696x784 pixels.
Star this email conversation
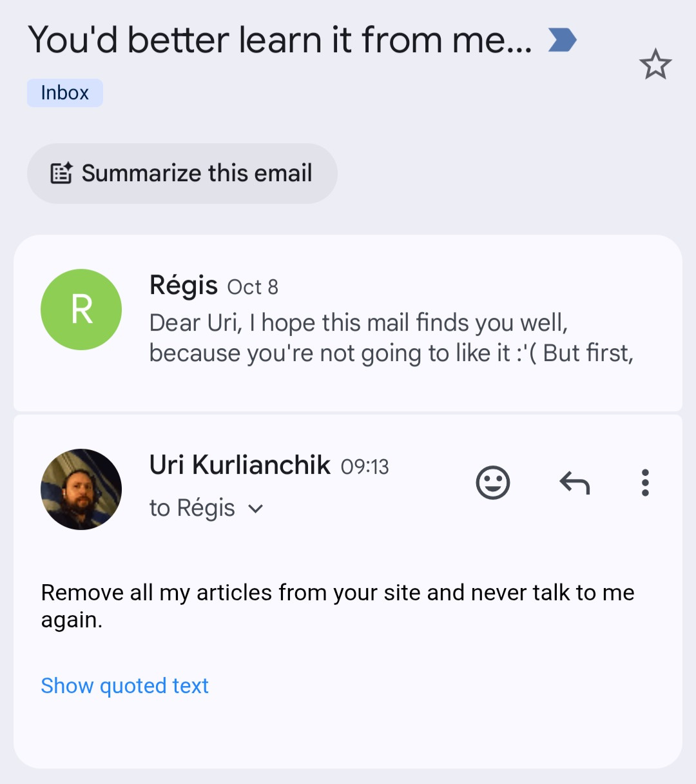[x=656, y=64]
